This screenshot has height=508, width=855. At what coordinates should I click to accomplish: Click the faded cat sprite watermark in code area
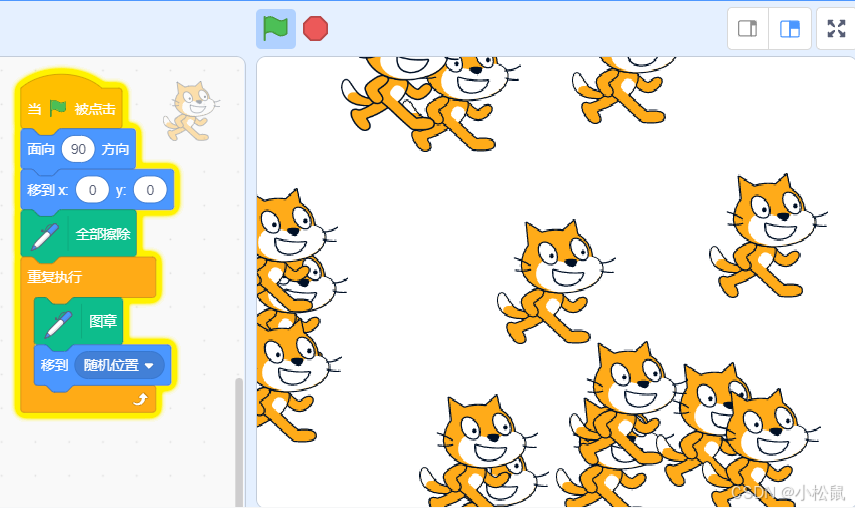tap(192, 111)
